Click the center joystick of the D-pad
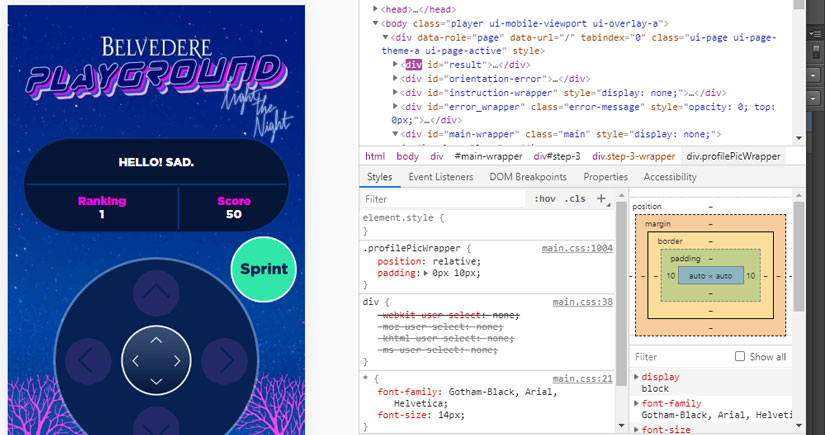825x435 pixels. [x=156, y=361]
